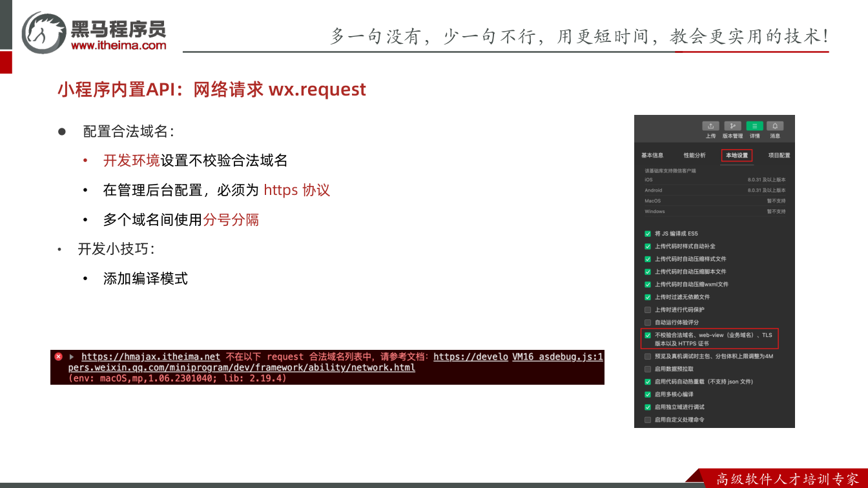This screenshot has width=868, height=488.
Task: Uncheck 将 JS 编译成 ES5
Action: pyautogui.click(x=648, y=234)
